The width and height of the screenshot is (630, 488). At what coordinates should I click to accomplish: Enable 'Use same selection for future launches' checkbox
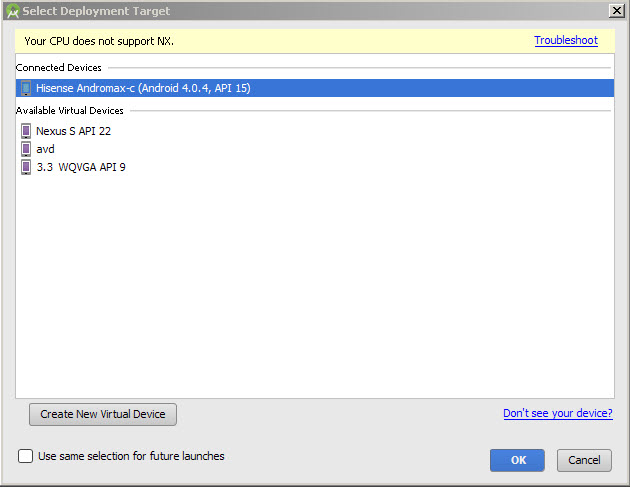(26, 456)
